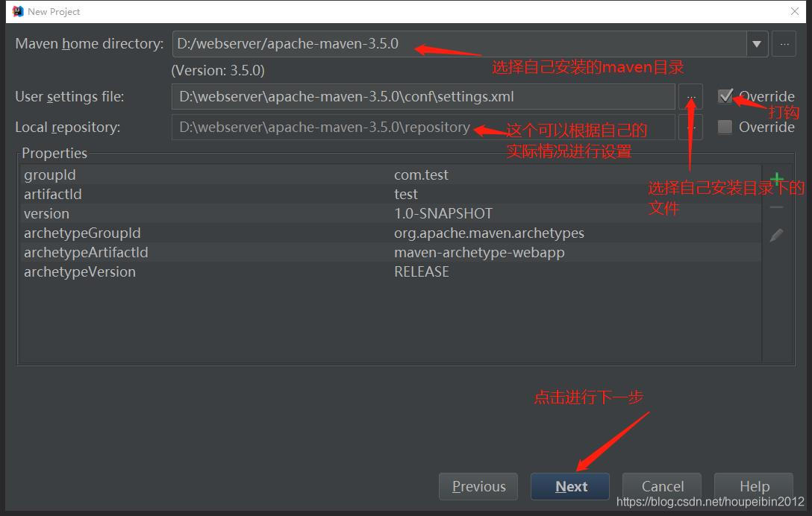Click the IntelliJ icon in title bar

18,11
